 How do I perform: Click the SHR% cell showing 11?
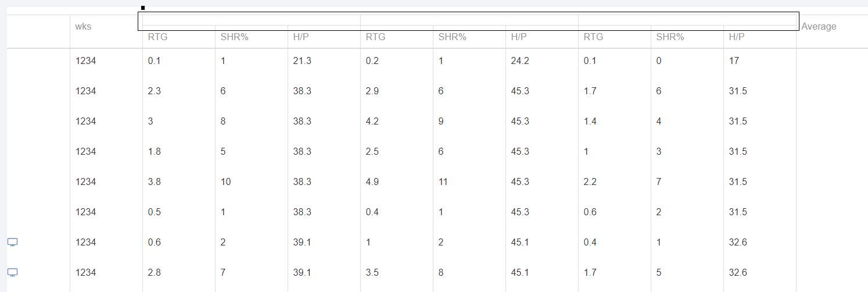(469, 181)
